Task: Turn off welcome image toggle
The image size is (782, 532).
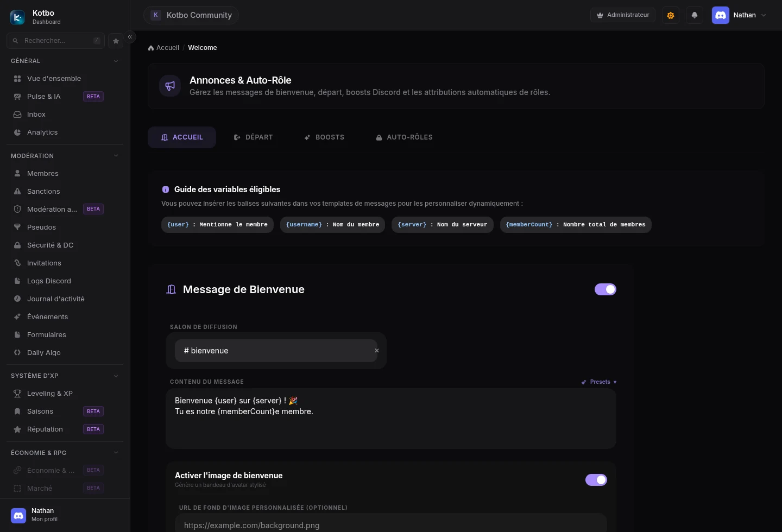Action: (596, 480)
